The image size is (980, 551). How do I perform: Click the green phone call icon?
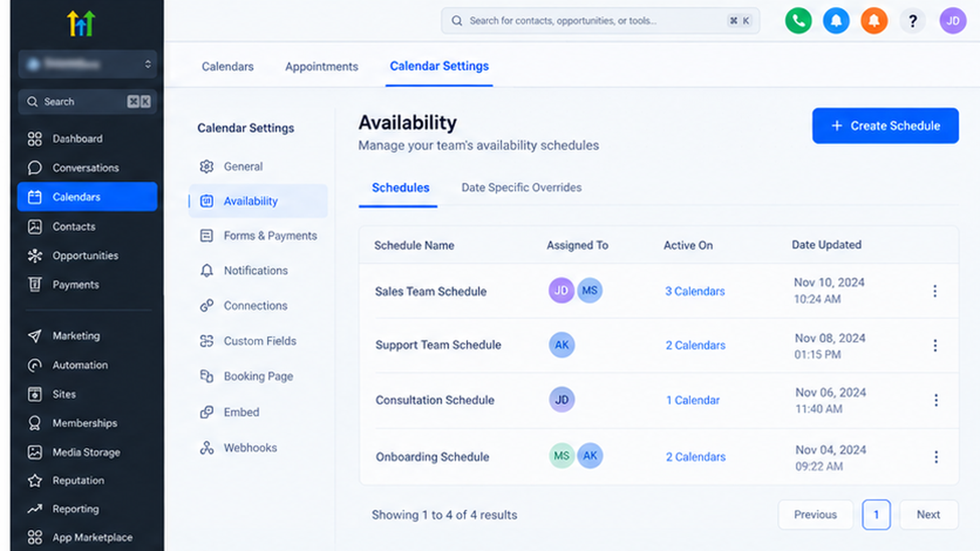pos(798,21)
